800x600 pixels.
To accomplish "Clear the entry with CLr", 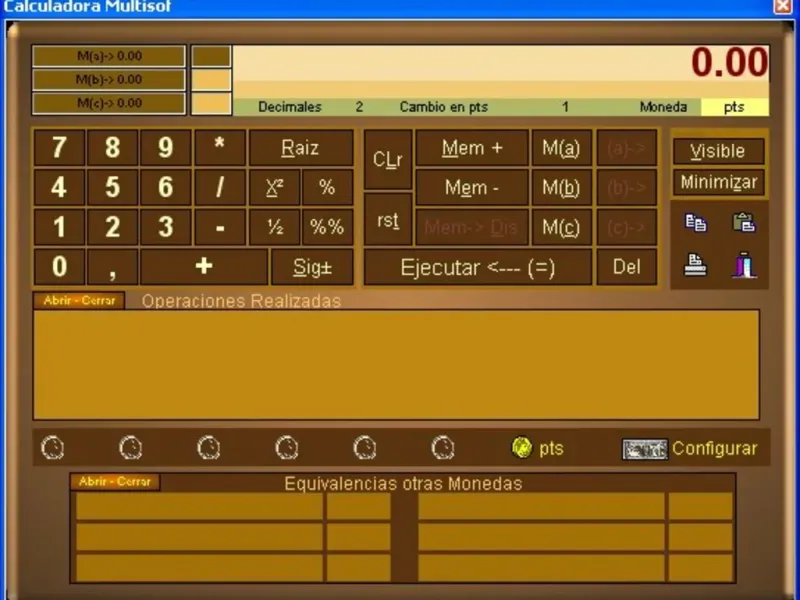I will click(388, 160).
